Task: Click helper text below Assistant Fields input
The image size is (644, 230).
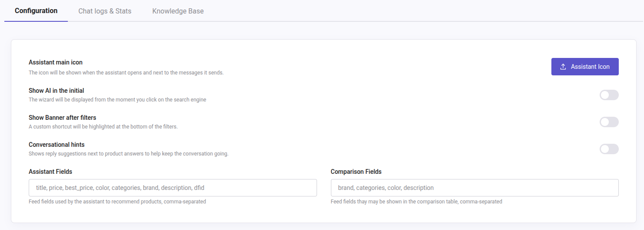Action: coord(117,202)
